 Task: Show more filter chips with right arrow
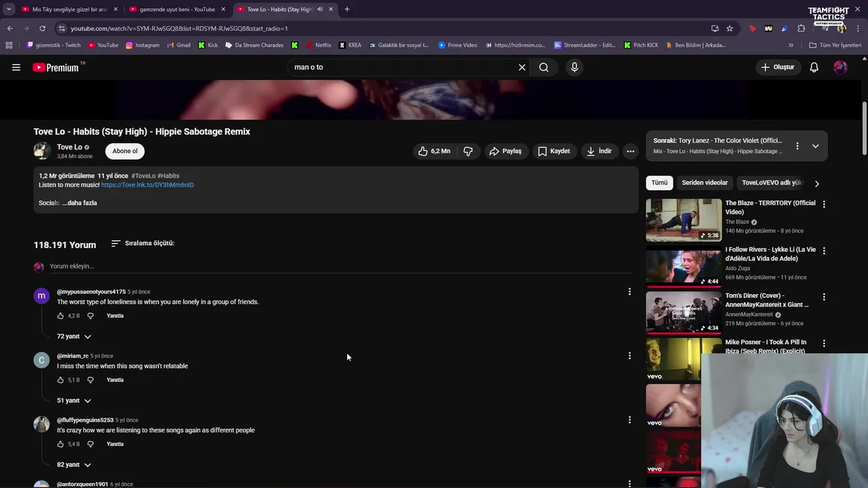816,184
